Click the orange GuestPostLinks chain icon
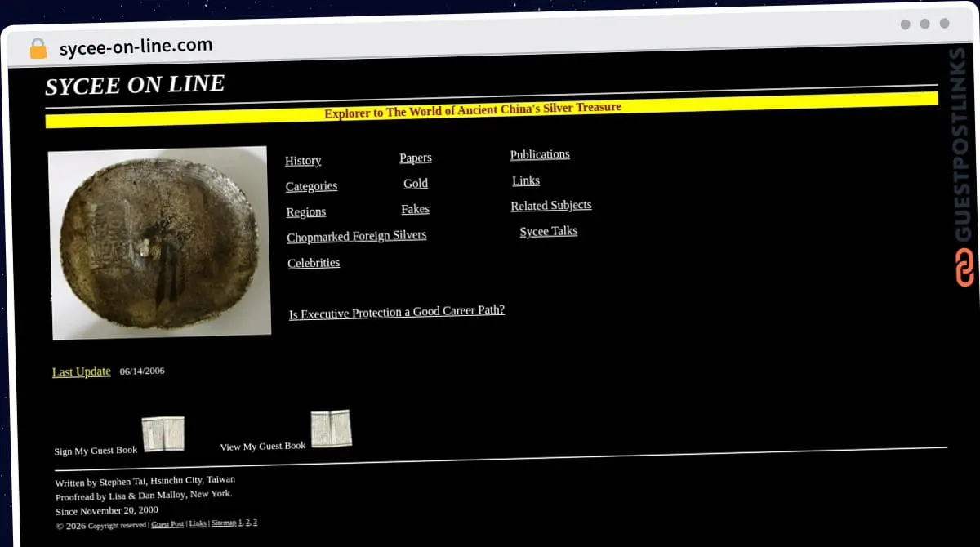Screen dimensions: 980x547 click(965, 268)
